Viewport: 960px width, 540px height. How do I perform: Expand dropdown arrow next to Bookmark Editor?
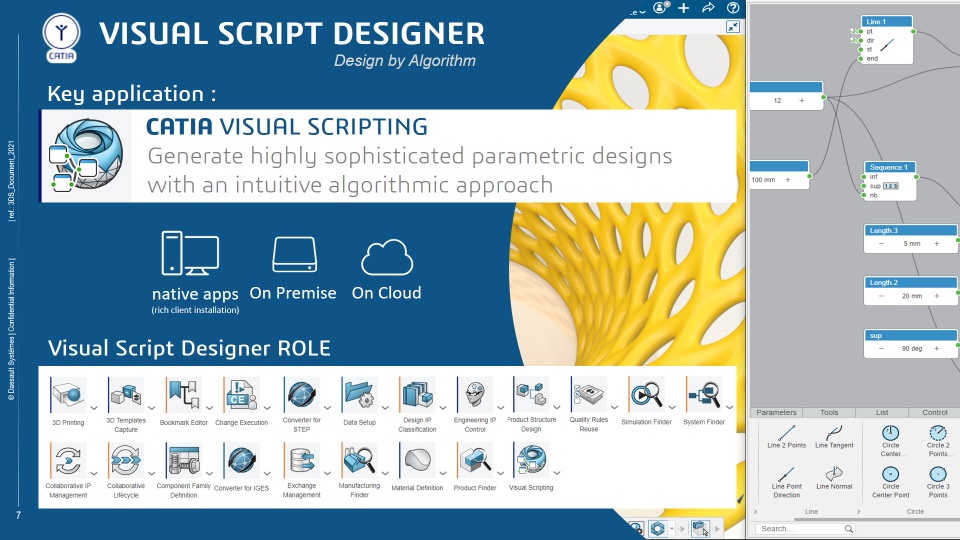pyautogui.click(x=209, y=408)
